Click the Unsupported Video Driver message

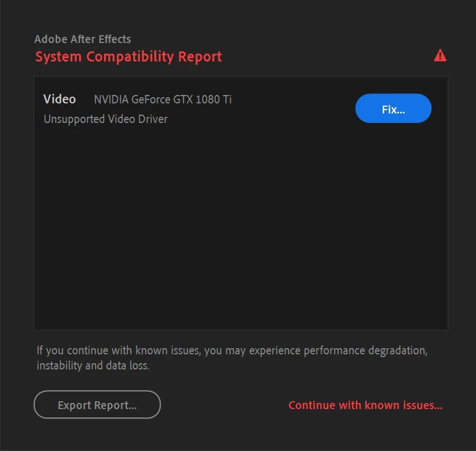[x=106, y=119]
